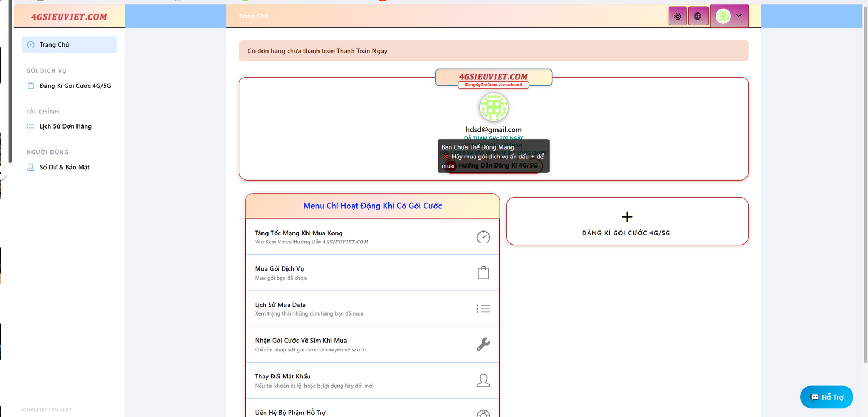Click the plus icon to register package
The image size is (868, 417).
(627, 217)
